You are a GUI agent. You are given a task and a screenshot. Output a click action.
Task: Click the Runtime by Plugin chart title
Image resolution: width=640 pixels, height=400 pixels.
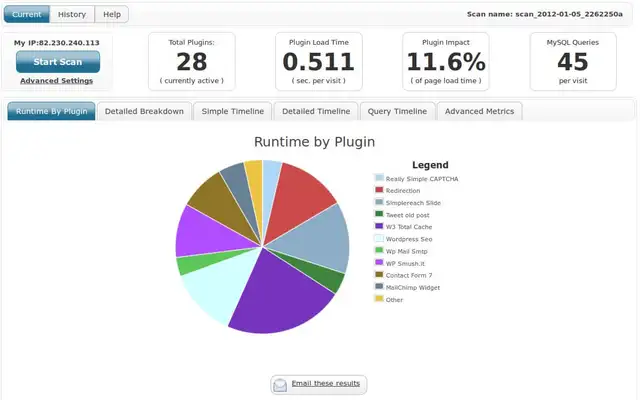[314, 142]
